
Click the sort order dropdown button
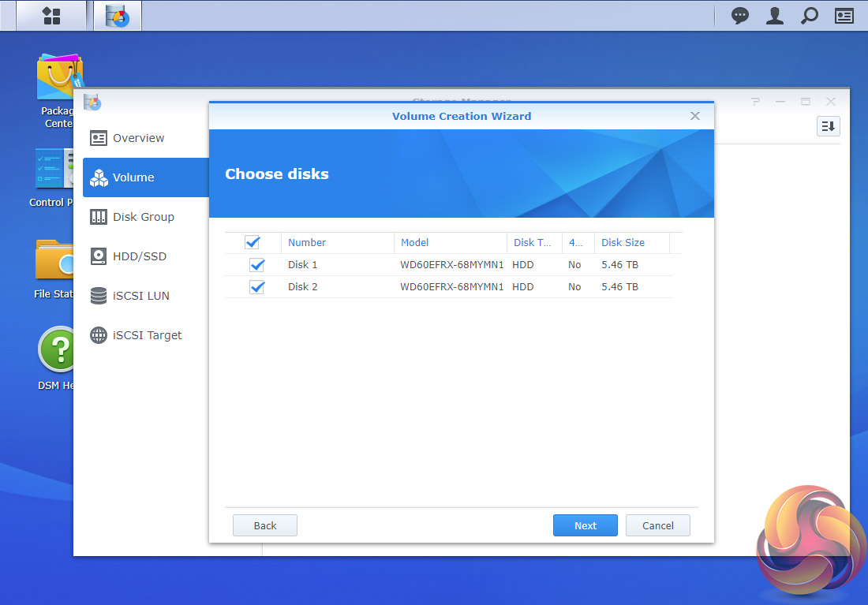click(x=828, y=126)
